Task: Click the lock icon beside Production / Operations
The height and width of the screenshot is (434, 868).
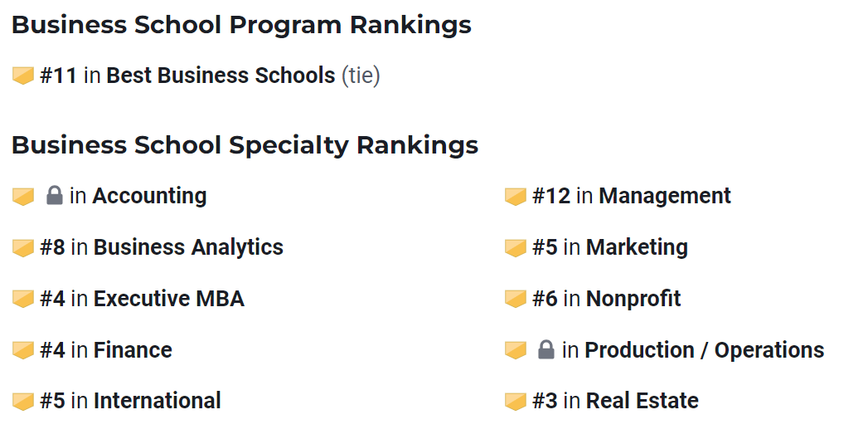Action: click(x=546, y=349)
